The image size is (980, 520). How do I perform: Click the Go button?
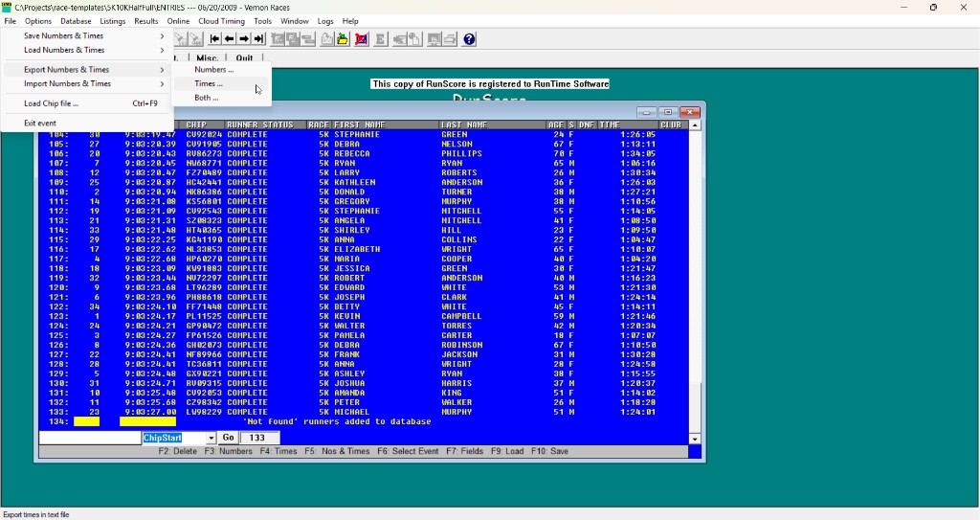click(228, 438)
